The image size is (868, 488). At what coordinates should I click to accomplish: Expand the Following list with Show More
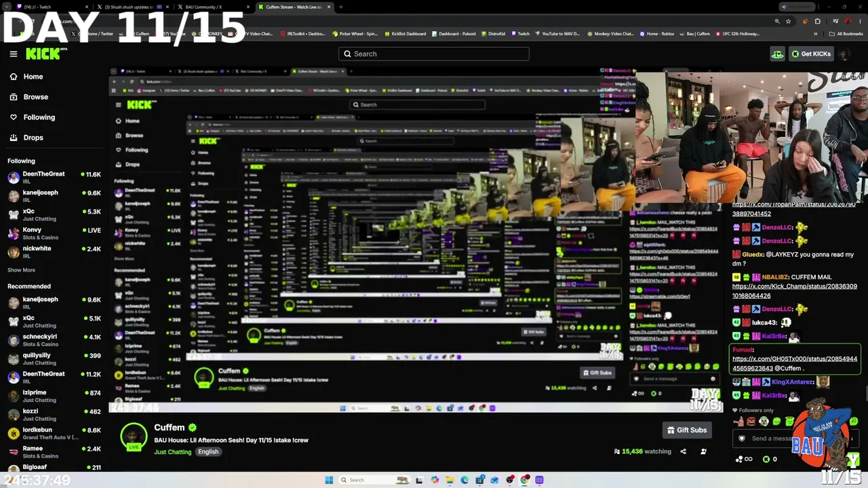(21, 270)
